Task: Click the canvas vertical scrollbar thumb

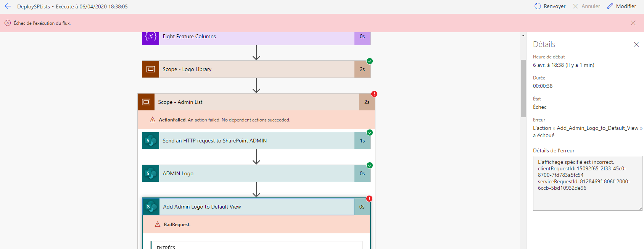Action: [x=523, y=89]
